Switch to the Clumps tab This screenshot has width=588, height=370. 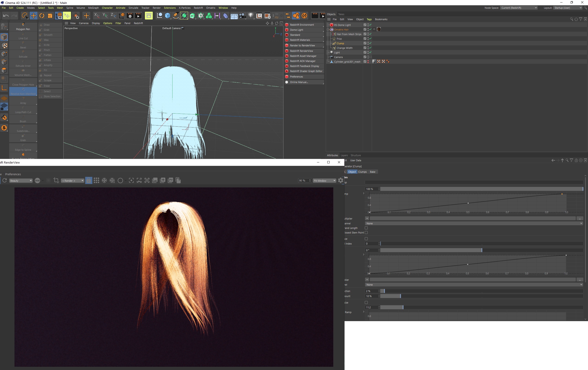pyautogui.click(x=362, y=172)
